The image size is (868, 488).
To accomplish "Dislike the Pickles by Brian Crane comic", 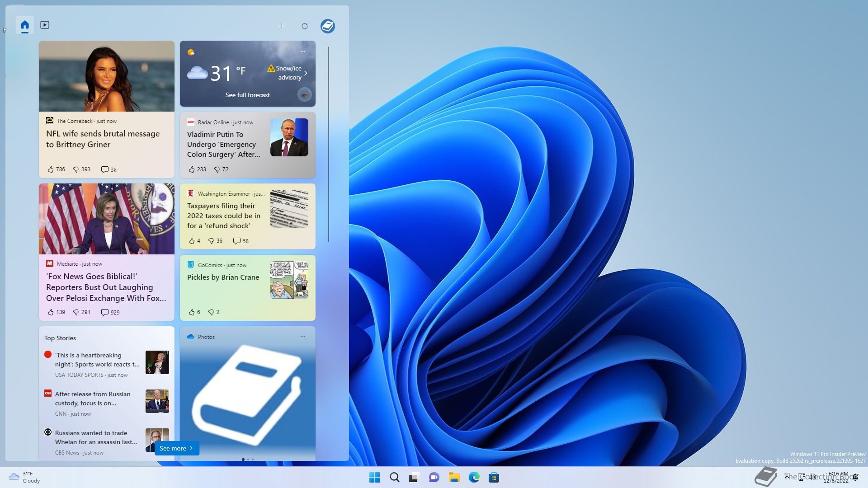I will (214, 312).
